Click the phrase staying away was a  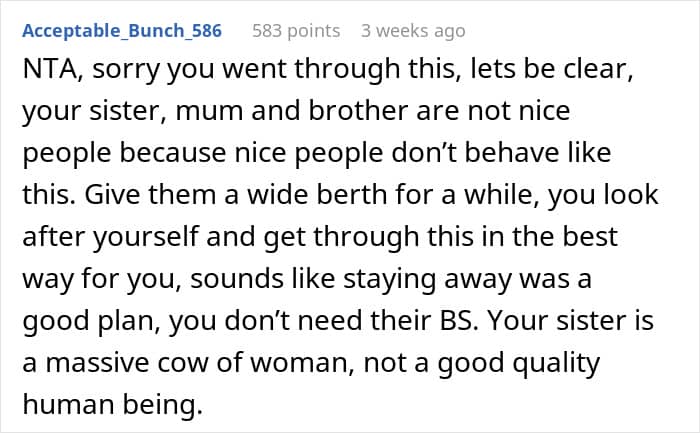(467, 279)
